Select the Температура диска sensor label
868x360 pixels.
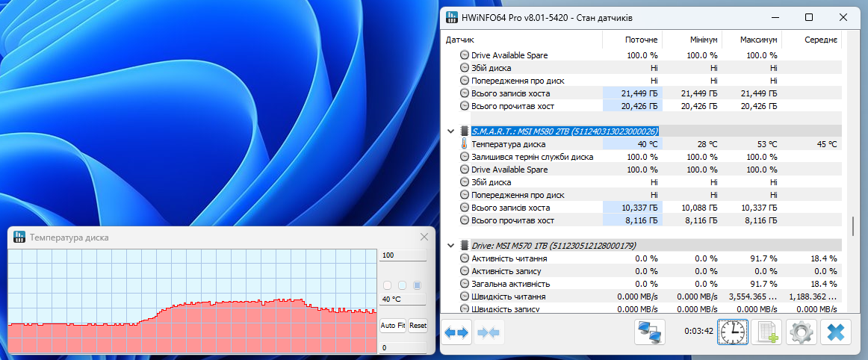pos(508,144)
